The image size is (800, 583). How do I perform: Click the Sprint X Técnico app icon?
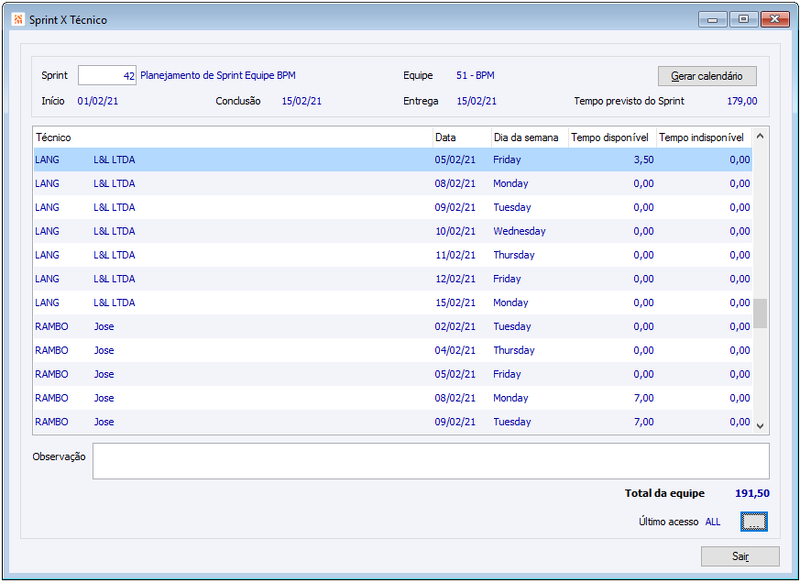click(18, 19)
